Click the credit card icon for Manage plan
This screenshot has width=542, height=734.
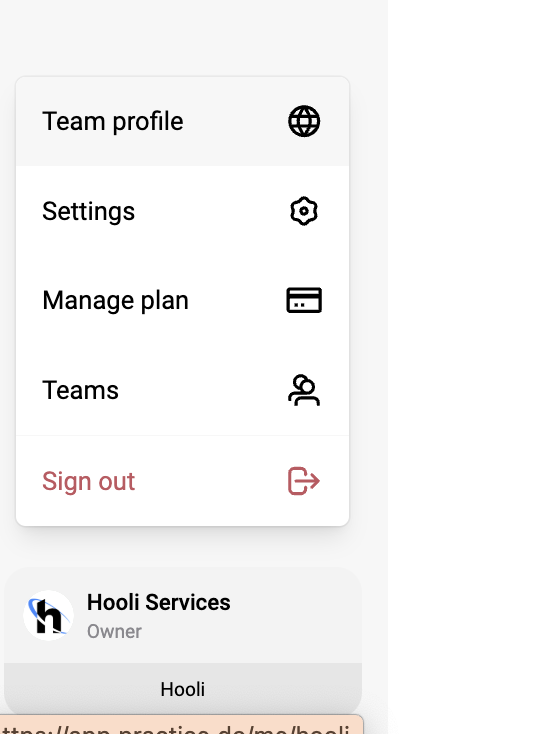pos(304,300)
